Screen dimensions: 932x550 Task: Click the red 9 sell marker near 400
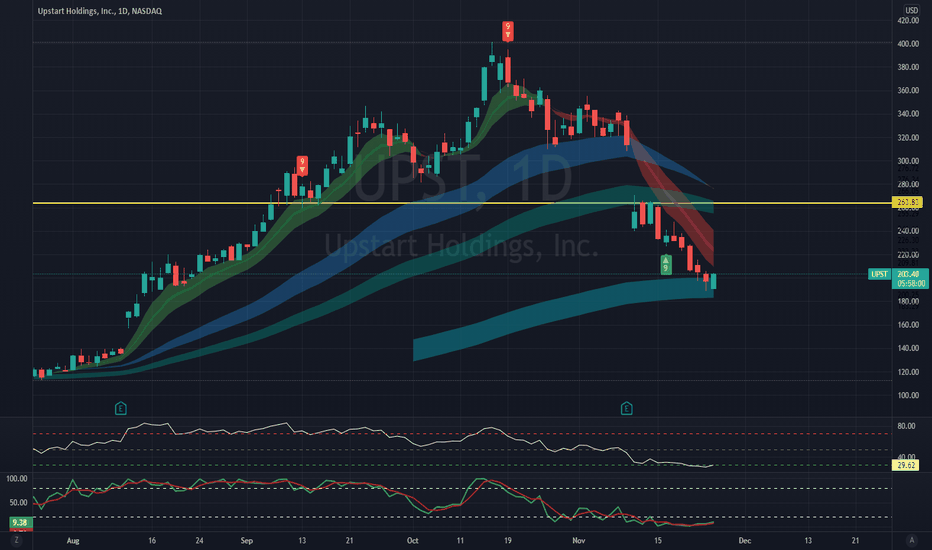coord(508,31)
